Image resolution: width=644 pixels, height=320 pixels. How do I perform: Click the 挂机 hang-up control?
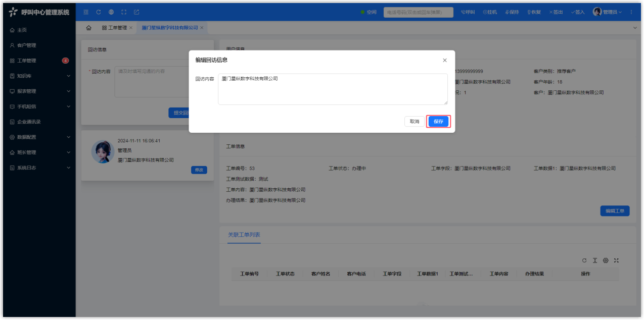[490, 12]
